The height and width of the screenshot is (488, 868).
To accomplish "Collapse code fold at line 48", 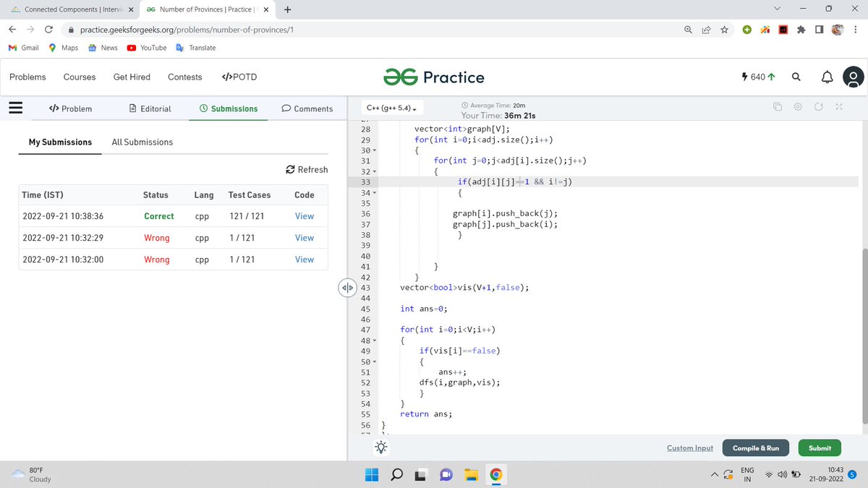I will (375, 340).
